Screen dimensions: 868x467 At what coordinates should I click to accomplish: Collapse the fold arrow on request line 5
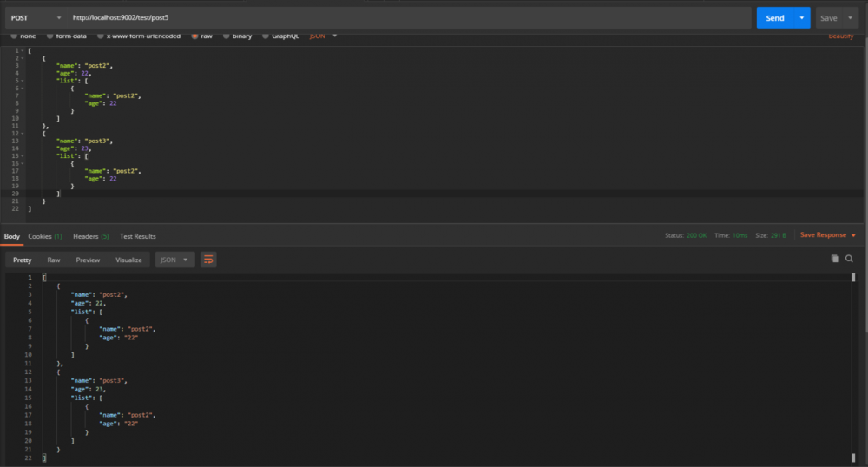click(23, 81)
